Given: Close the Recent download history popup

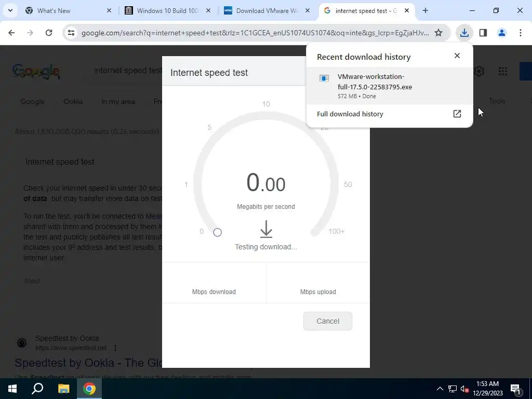Looking at the screenshot, I should (x=457, y=56).
